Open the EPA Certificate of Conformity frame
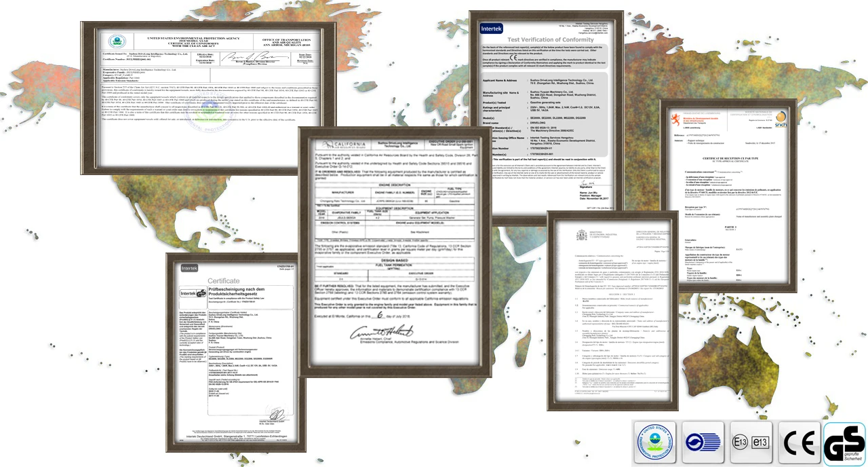The height and width of the screenshot is (467, 868). 209,97
